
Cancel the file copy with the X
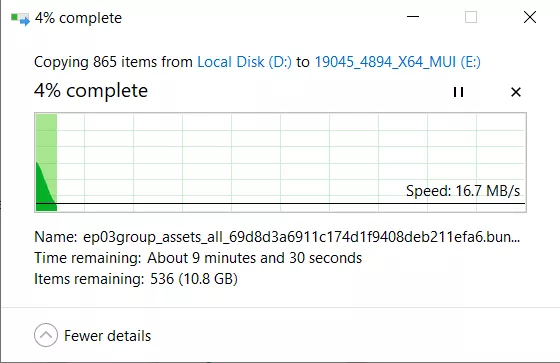coord(516,92)
